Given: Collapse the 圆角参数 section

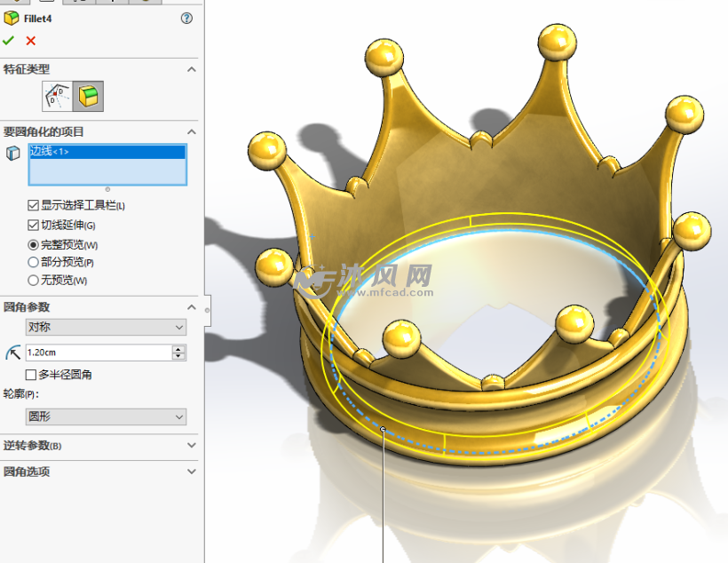Looking at the screenshot, I should (x=191, y=307).
